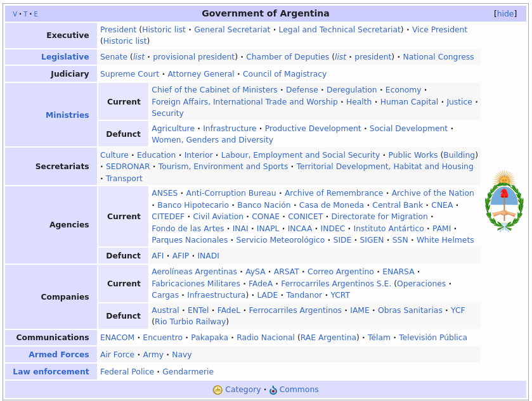Go to the CONICET article
Viewport: 532px width, 401px height.
(x=306, y=216)
